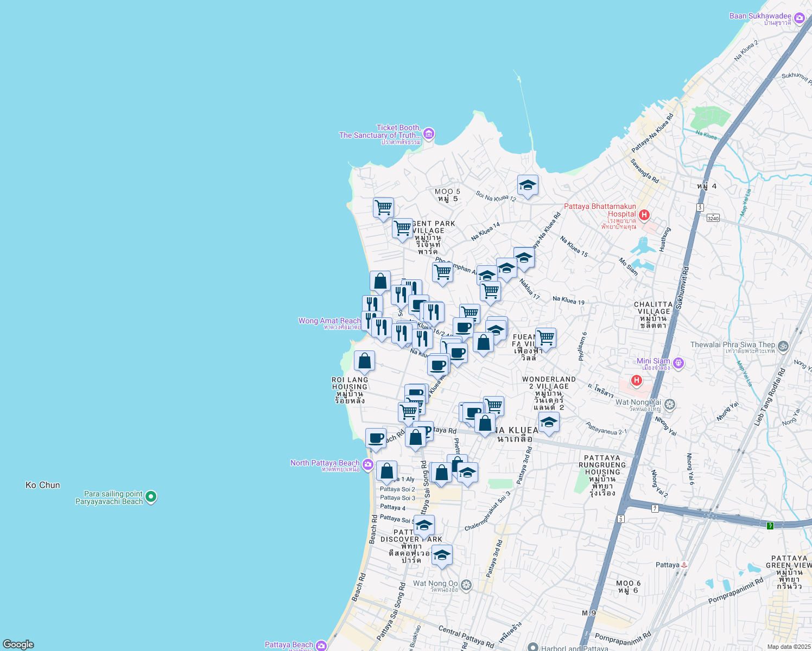Click the Ko Chun island label
The height and width of the screenshot is (651, 812).
43,485
